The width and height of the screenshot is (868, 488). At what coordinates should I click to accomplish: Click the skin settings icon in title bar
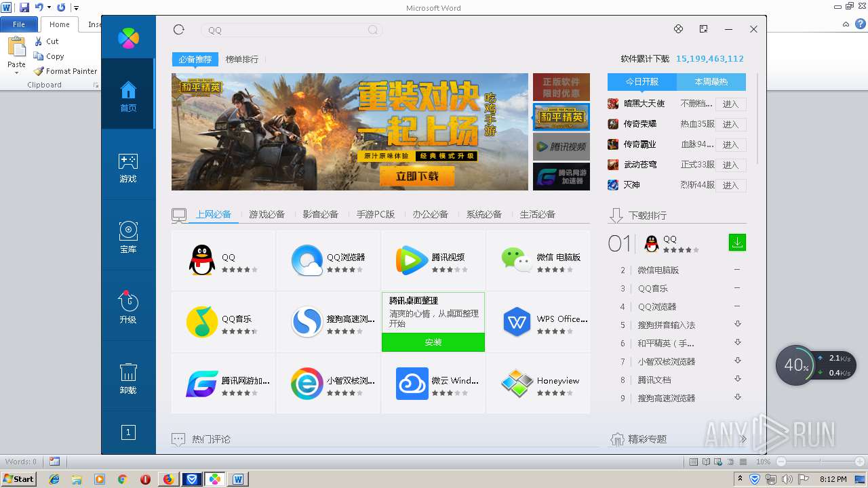click(678, 29)
